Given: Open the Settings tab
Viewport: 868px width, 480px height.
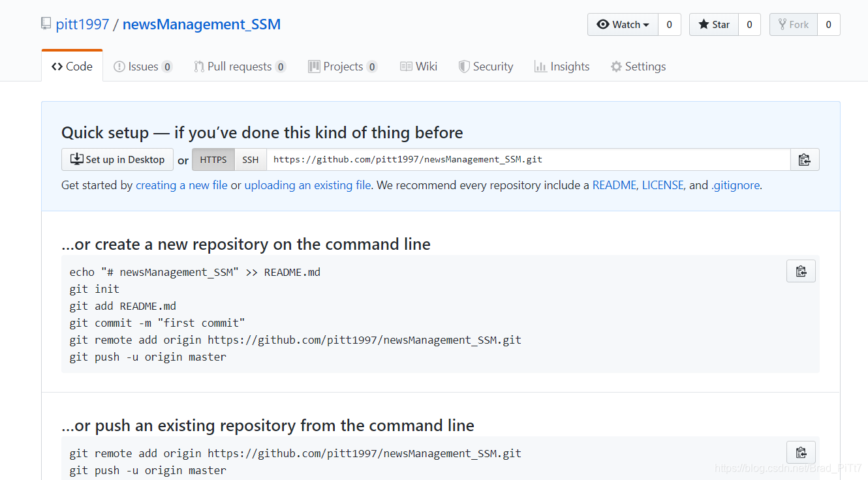Looking at the screenshot, I should click(x=638, y=67).
